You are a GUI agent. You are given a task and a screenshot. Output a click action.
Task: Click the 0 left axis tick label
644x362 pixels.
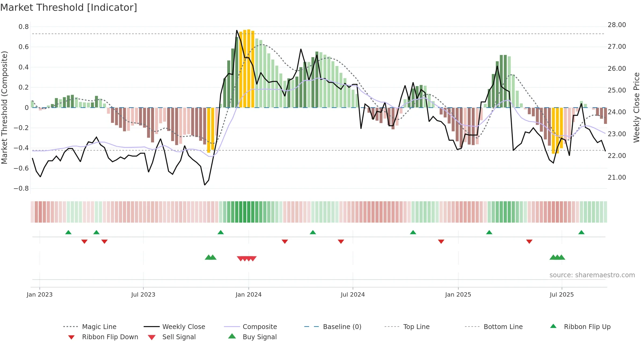(27, 108)
